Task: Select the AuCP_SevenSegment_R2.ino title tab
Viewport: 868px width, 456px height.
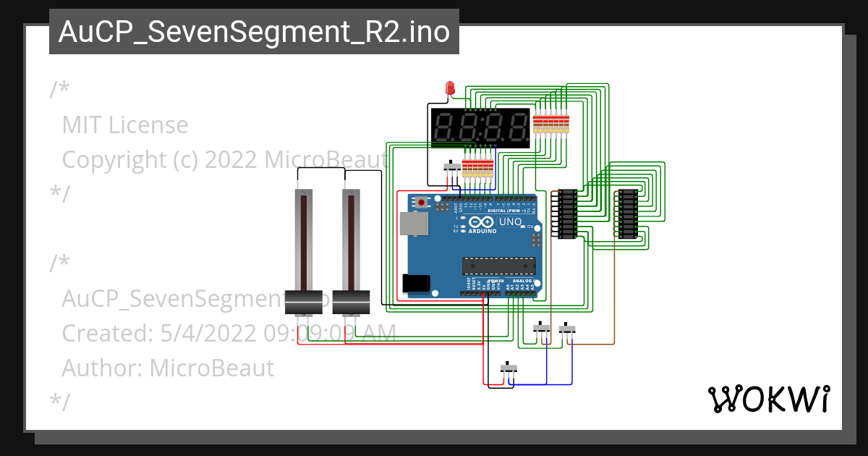Action: [253, 32]
